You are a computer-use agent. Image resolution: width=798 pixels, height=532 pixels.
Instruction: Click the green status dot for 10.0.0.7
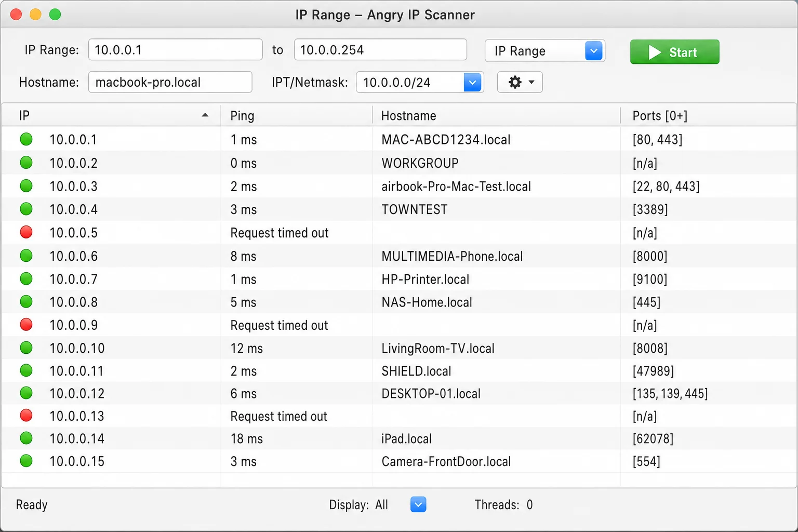[x=26, y=279]
